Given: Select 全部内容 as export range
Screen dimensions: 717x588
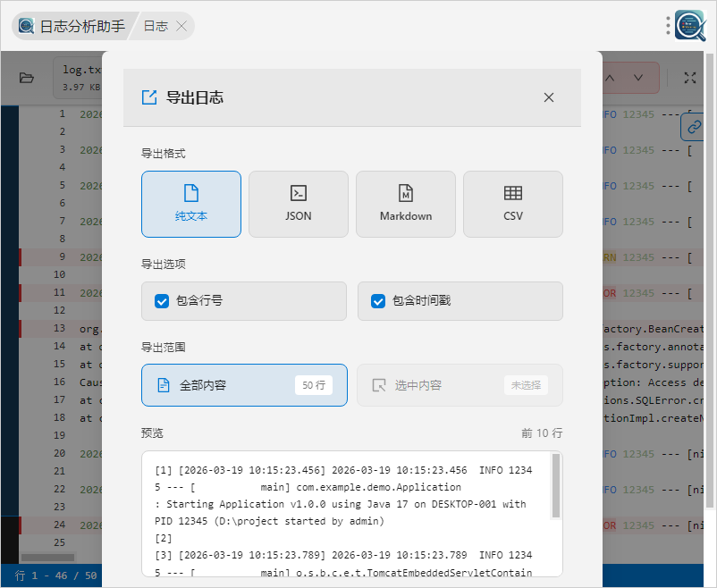Looking at the screenshot, I should 244,385.
